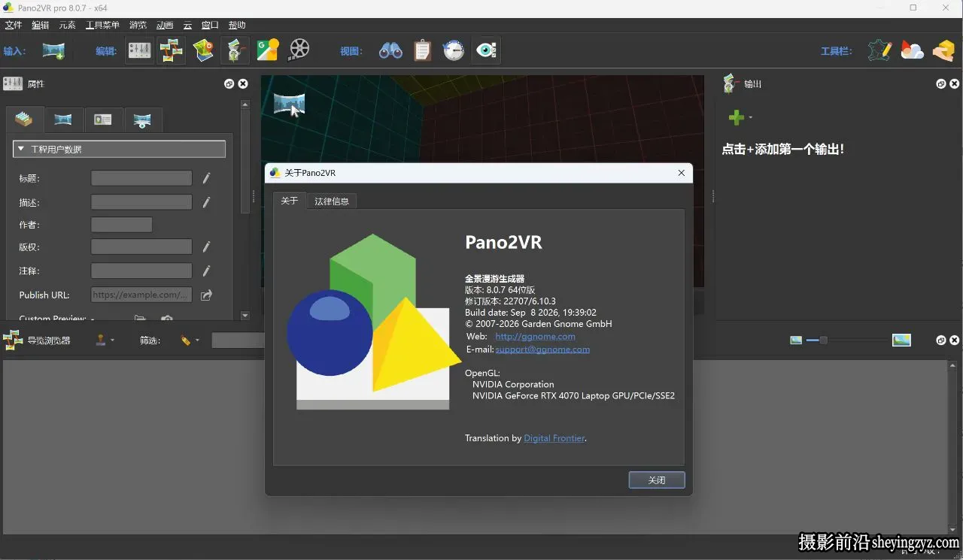Image resolution: width=963 pixels, height=560 pixels.
Task: Click the cloud toolbar icon
Action: tap(913, 51)
